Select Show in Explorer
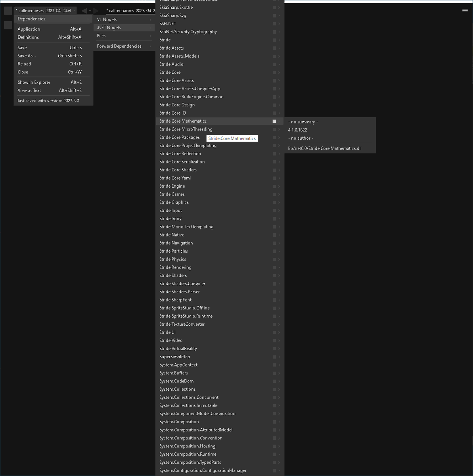The image size is (473, 476). 54,82
